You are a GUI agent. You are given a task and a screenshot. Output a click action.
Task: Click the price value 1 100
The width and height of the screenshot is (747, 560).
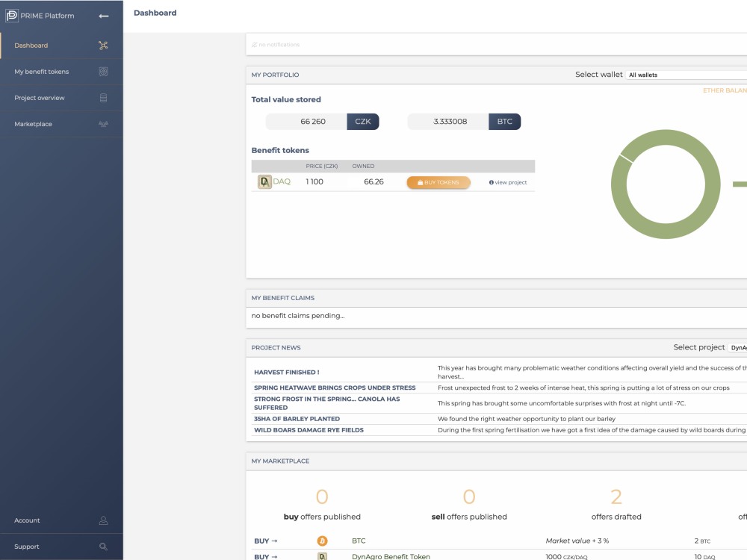(x=314, y=181)
